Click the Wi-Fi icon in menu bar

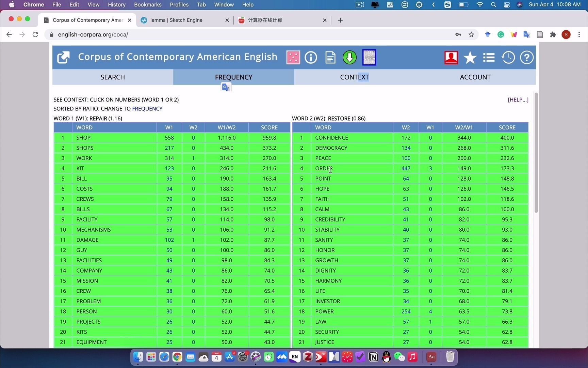coord(480,5)
